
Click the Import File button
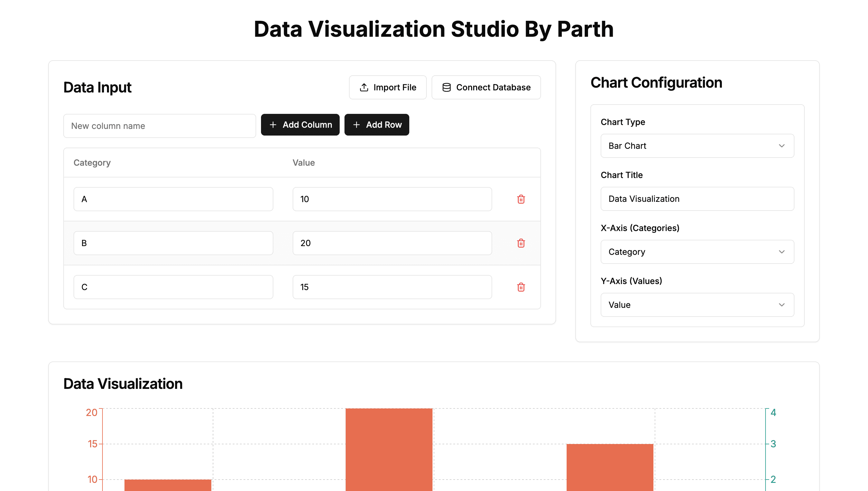[x=388, y=87]
